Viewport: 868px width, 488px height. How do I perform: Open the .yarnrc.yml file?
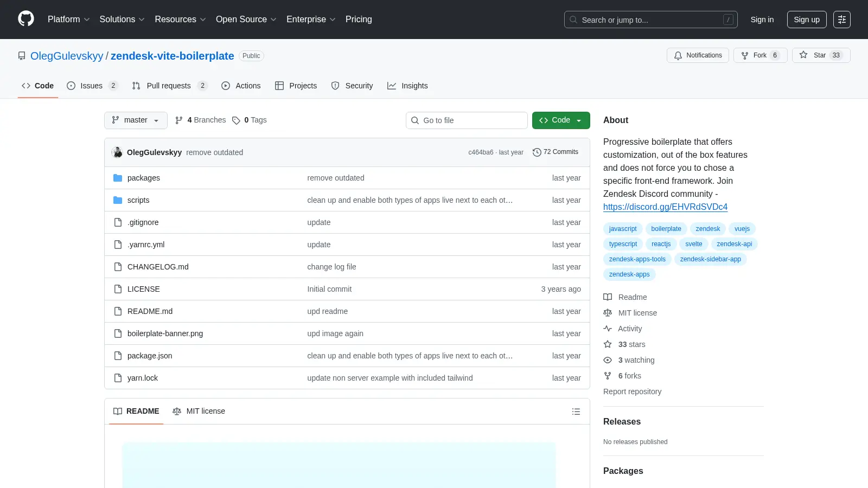[146, 245]
